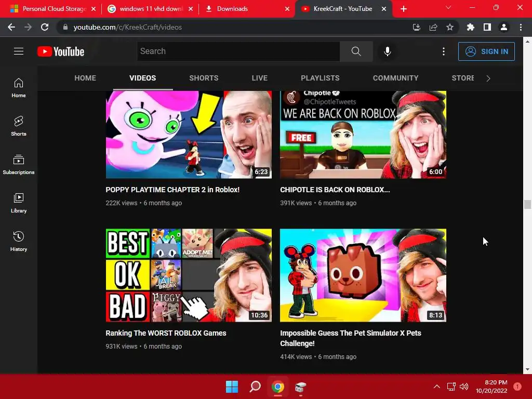Close the Personal Cloud Storage tab
The image size is (532, 399).
click(x=94, y=9)
